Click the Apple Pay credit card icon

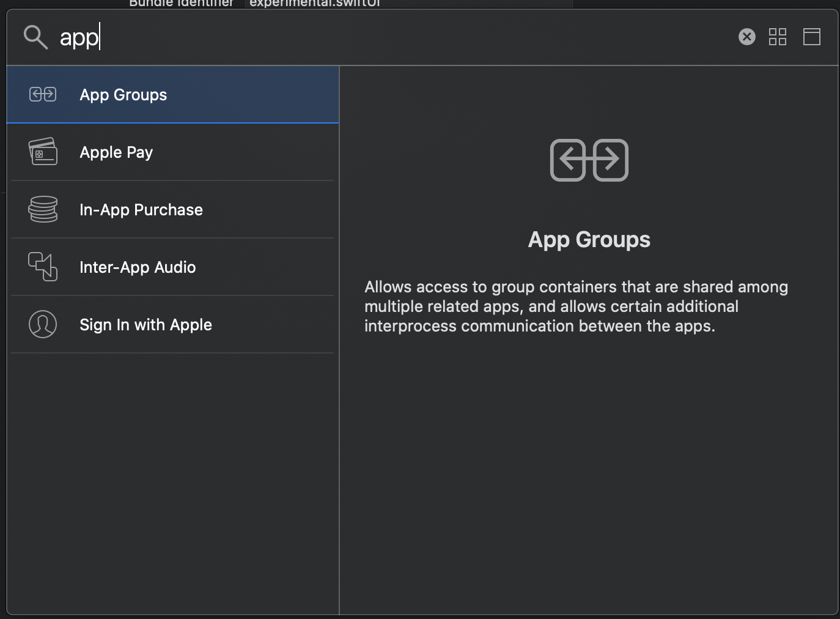click(x=43, y=152)
